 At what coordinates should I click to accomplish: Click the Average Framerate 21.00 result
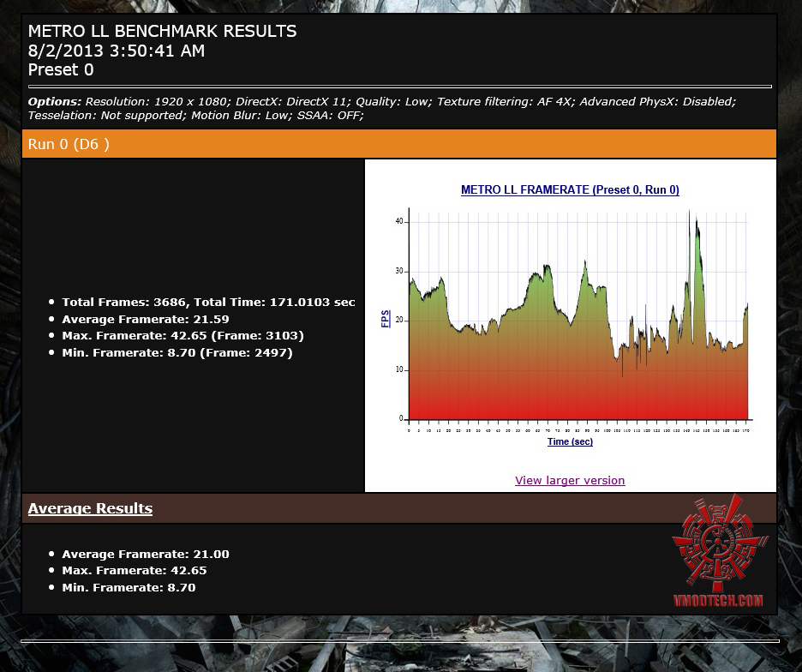(x=146, y=555)
